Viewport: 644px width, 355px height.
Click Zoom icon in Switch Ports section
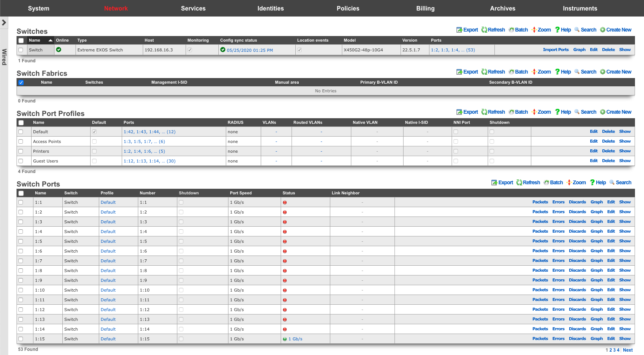pos(569,183)
